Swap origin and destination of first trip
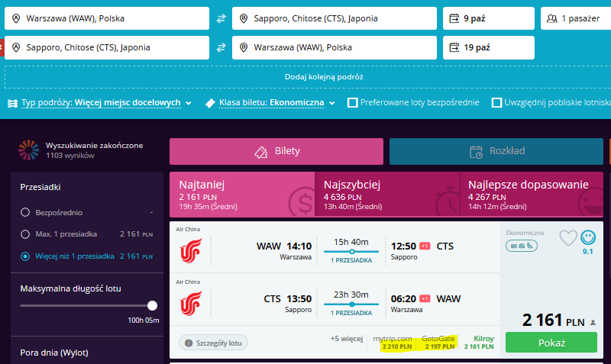Screen dimensions: 611x364 click(x=221, y=18)
